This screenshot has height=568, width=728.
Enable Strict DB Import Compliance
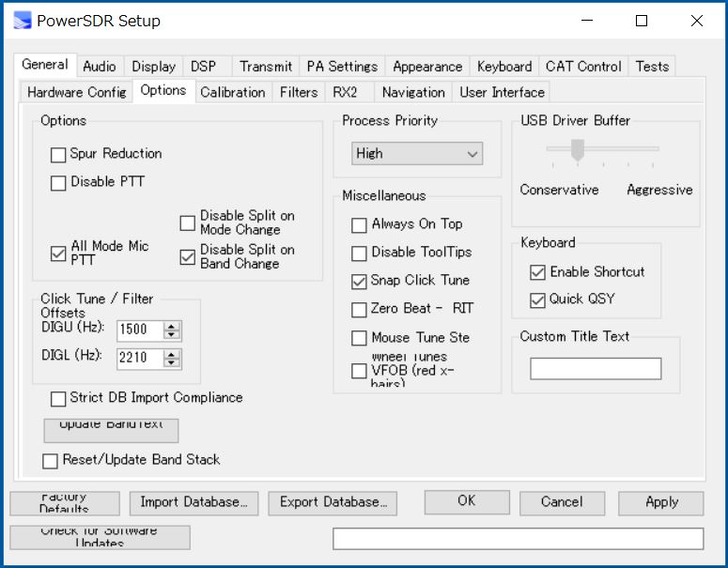(x=58, y=399)
